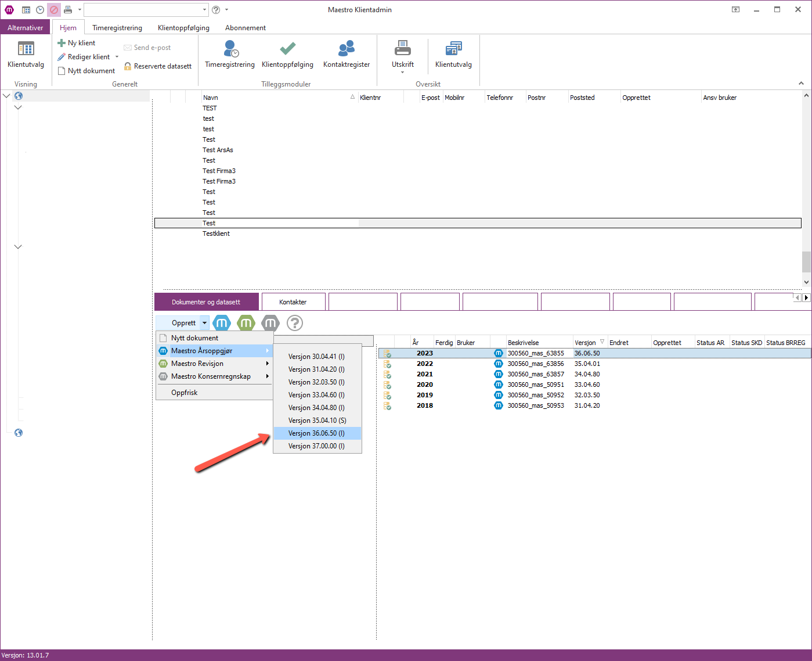This screenshot has width=812, height=661.
Task: Select Versjon 36.06.50 (I)
Action: pos(317,433)
